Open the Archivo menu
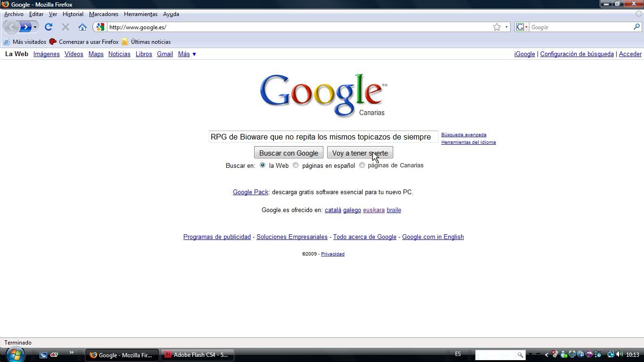The image size is (644, 362). 14,14
